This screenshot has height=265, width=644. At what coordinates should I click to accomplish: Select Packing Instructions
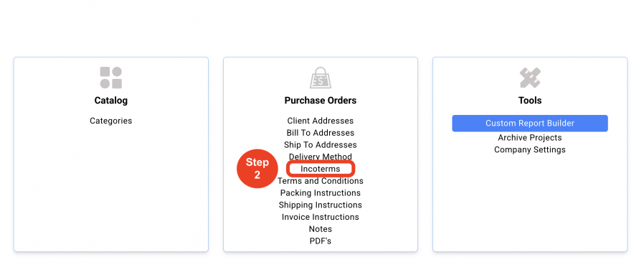321,193
